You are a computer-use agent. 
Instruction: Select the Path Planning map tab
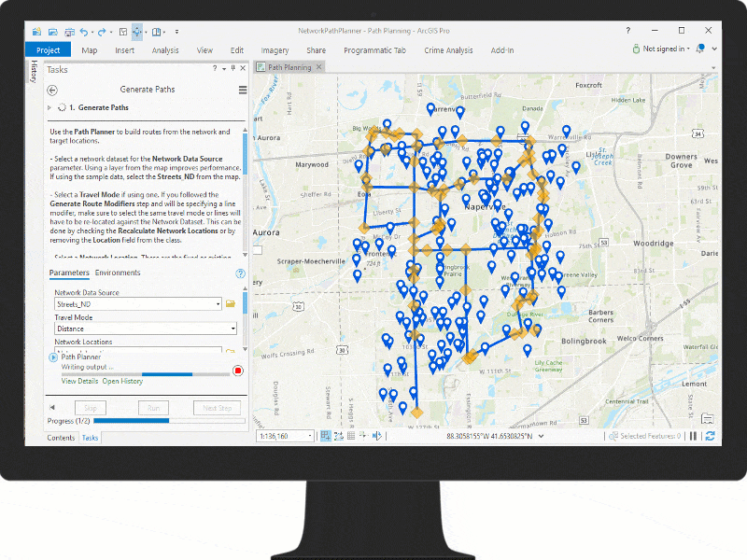pyautogui.click(x=289, y=67)
